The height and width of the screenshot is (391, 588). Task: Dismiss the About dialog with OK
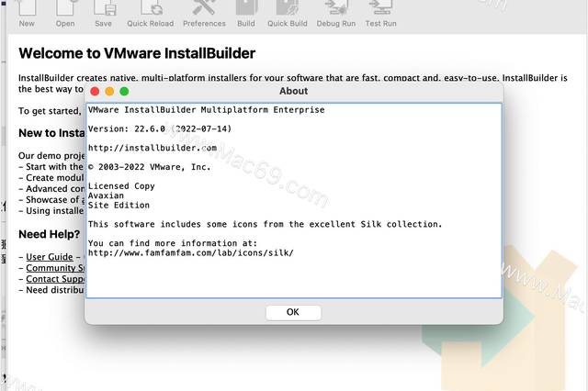point(293,312)
